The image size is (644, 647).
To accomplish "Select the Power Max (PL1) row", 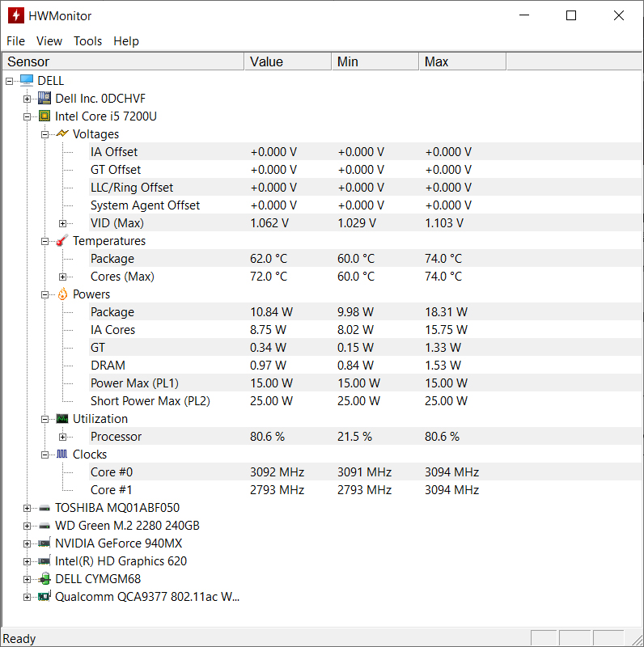I will click(x=365, y=383).
